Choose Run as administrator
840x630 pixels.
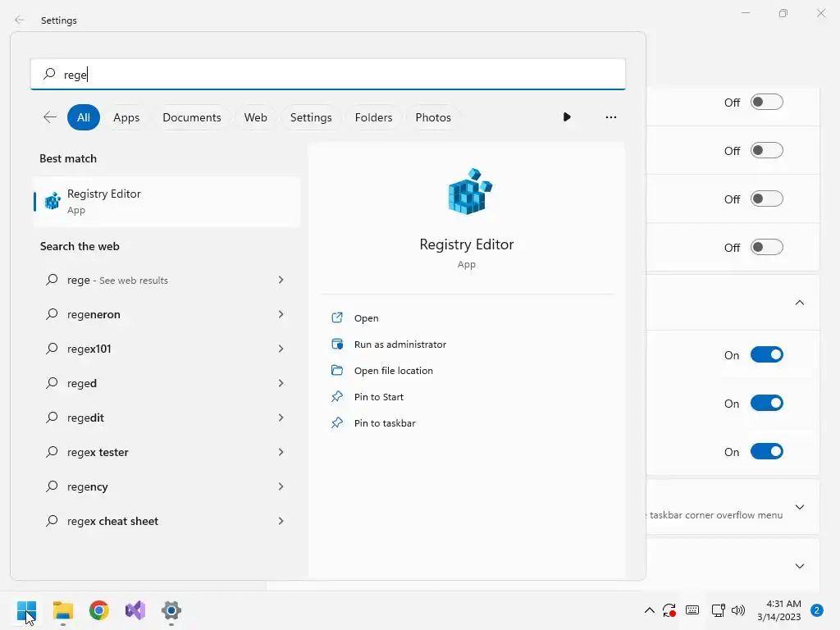pos(400,345)
